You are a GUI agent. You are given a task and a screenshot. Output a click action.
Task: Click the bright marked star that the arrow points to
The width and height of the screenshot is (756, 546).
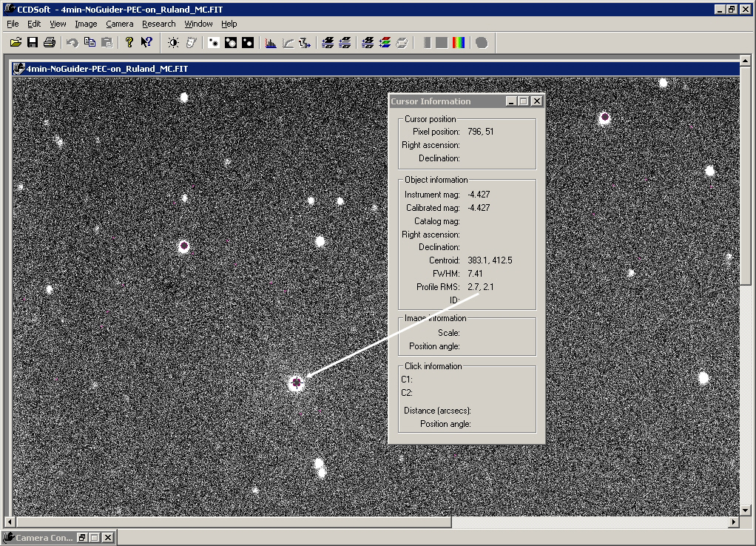297,383
